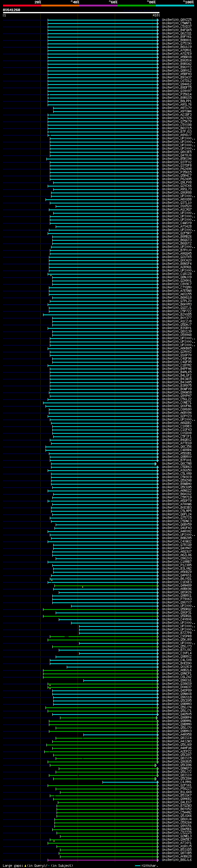Select hit label UniRef100_O59264
The image size is (197, 868).
[176, 822]
